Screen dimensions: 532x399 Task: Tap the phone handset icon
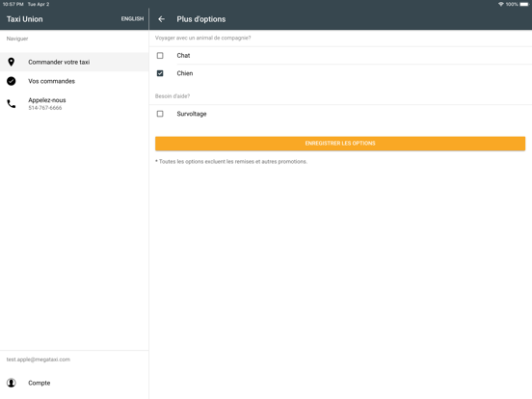coord(12,104)
